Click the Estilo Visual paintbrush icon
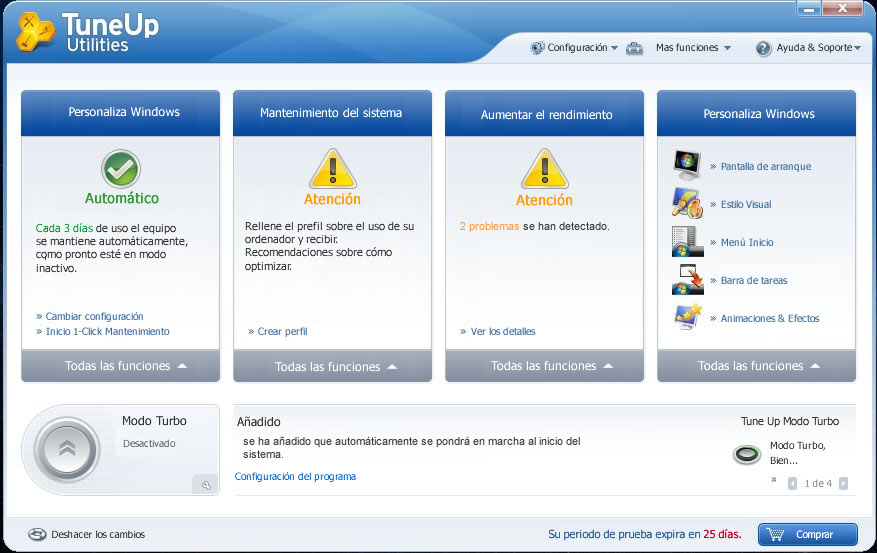This screenshot has width=877, height=553. [687, 203]
